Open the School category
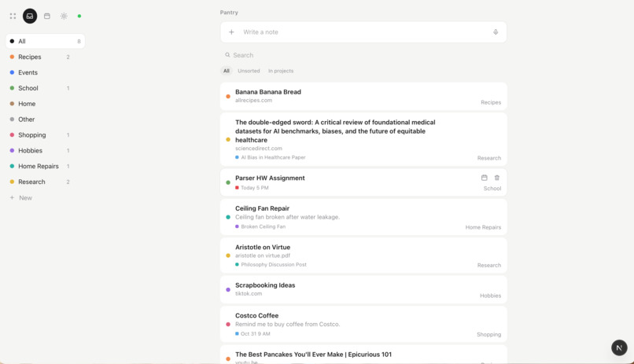The width and height of the screenshot is (634, 364). pos(46,88)
